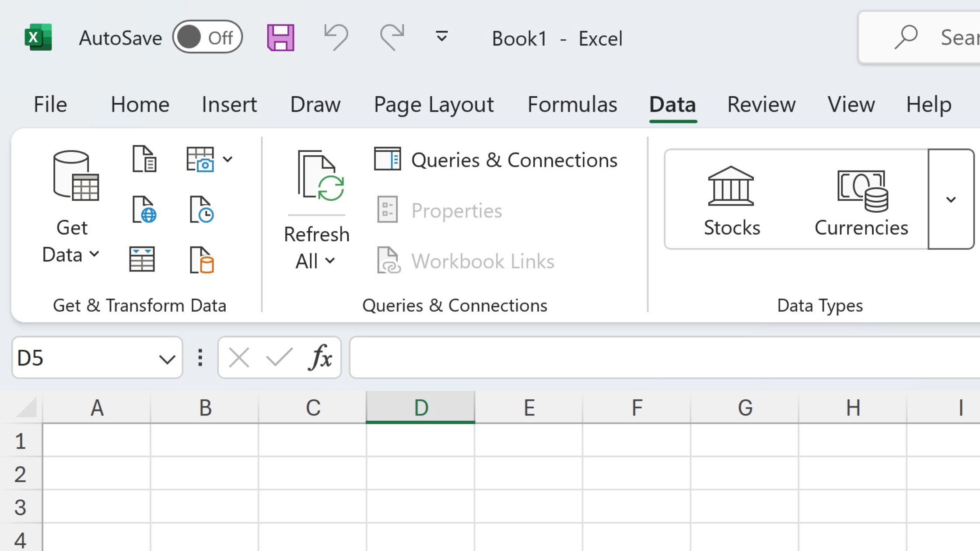Select row 3 header
Image resolution: width=980 pixels, height=551 pixels.
coord(21,507)
